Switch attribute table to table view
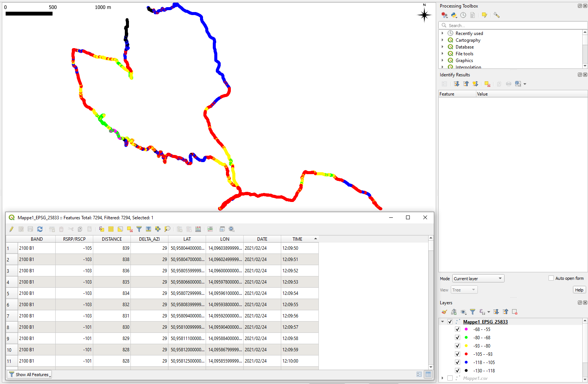588x384 pixels. click(428, 374)
